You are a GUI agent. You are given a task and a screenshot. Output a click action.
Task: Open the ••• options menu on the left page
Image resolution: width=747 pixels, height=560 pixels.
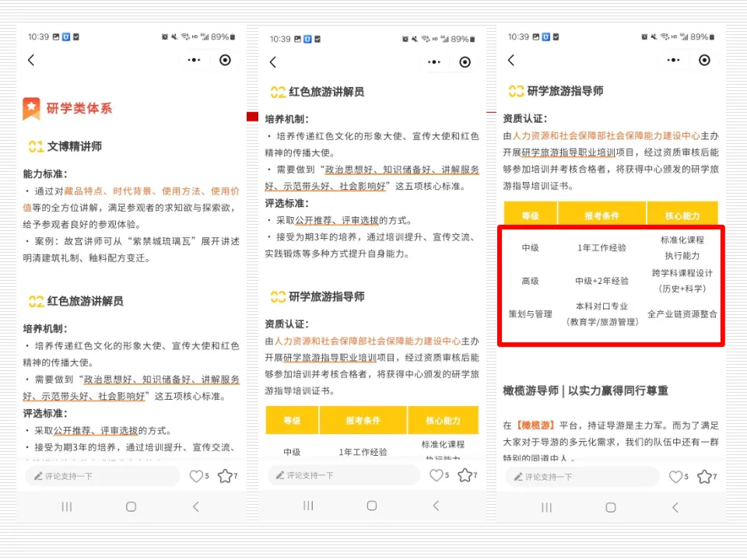coord(194,61)
